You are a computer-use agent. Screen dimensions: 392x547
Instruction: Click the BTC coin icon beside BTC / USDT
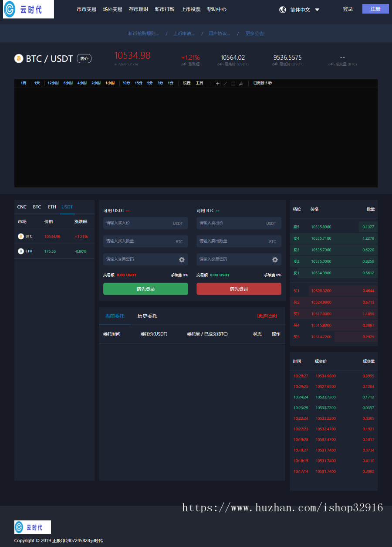point(19,58)
